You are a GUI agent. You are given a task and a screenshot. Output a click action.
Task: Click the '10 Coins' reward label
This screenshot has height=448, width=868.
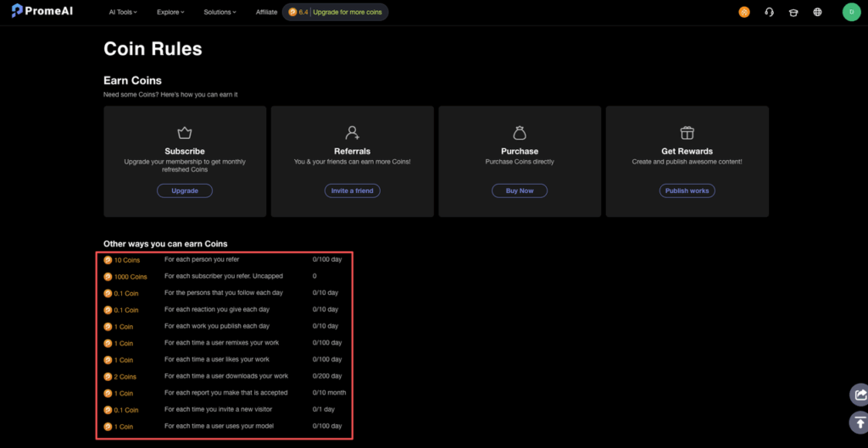pos(127,260)
